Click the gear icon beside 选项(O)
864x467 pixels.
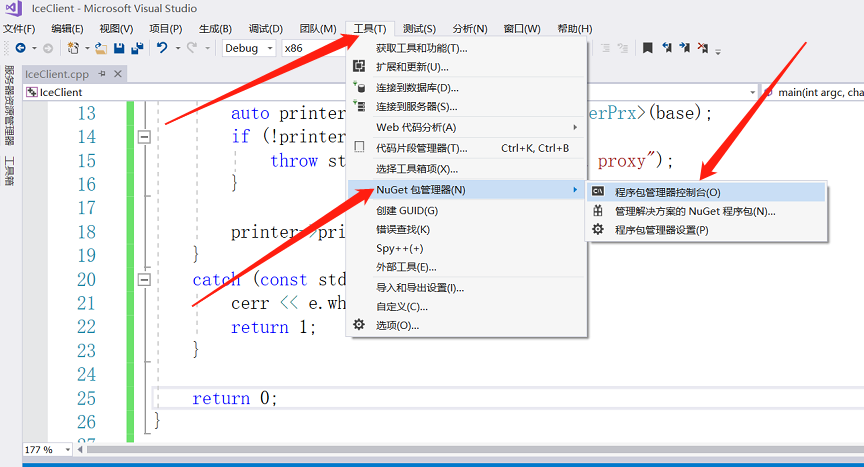pos(359,324)
